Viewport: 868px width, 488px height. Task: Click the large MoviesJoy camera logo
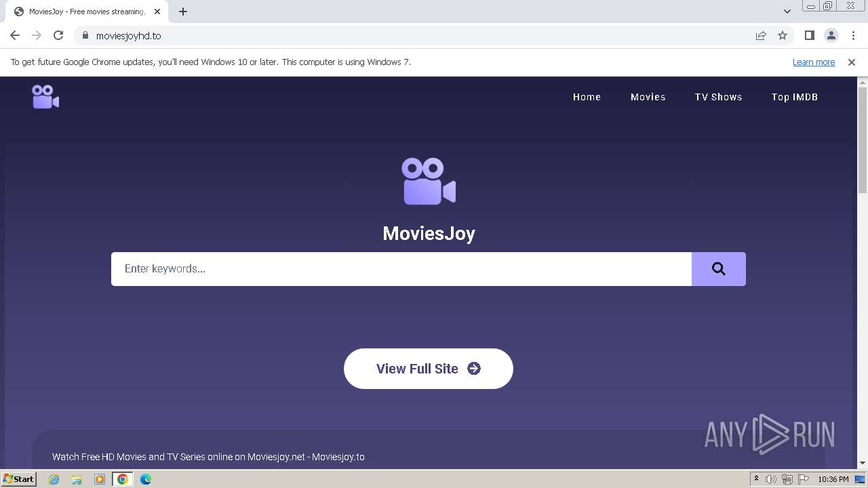429,182
